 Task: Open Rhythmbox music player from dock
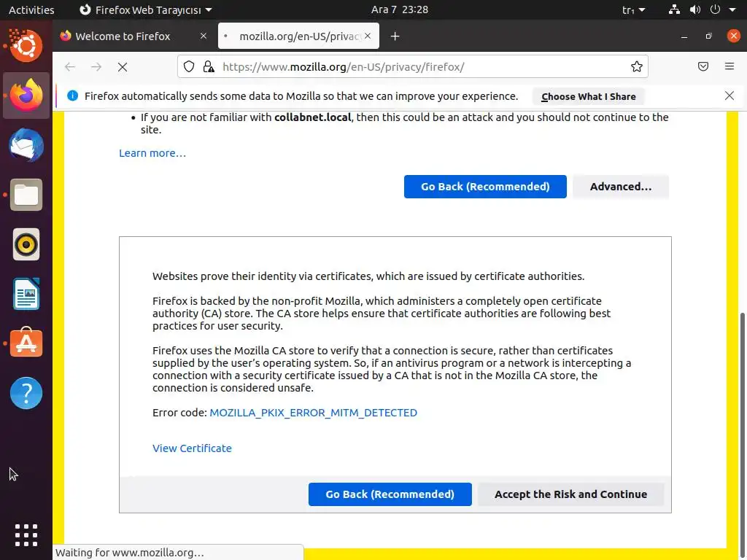26,245
